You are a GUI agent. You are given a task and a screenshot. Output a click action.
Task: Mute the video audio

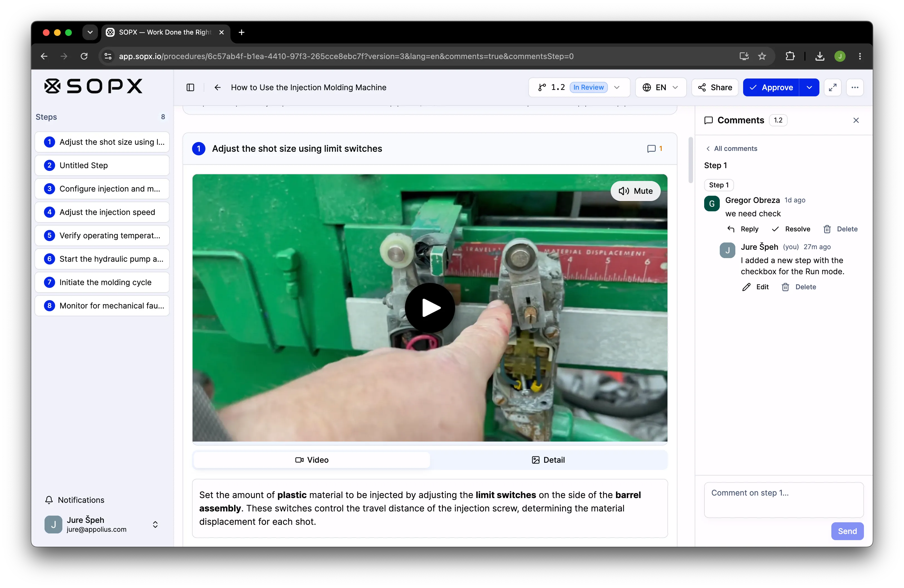point(635,191)
